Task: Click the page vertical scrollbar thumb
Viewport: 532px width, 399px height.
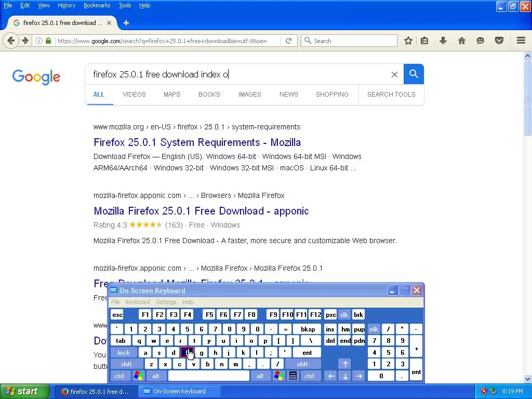Action: coord(527,98)
